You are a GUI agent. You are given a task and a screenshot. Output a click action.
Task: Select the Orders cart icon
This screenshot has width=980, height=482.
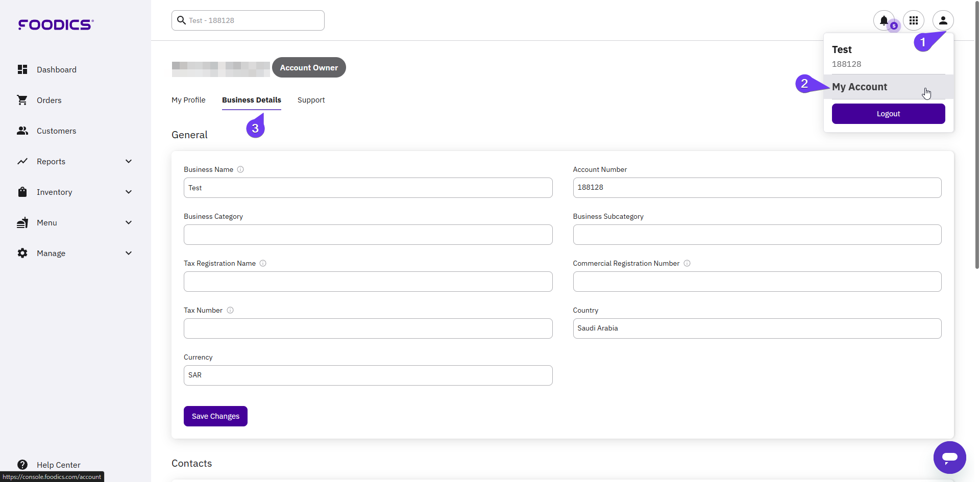(22, 100)
